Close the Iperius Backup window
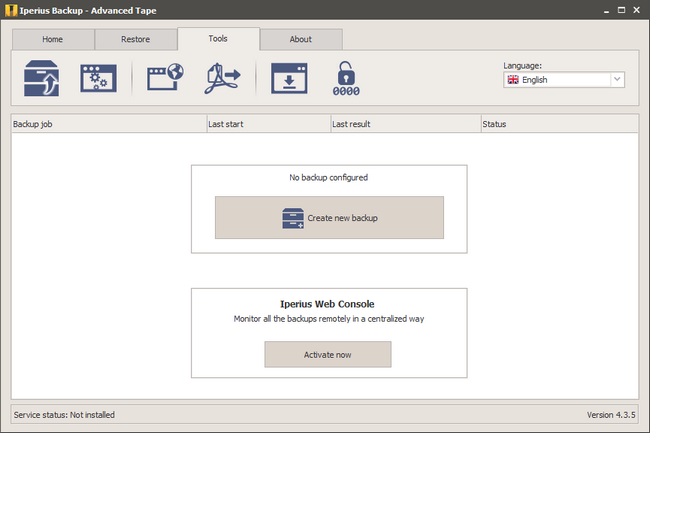Image resolution: width=691 pixels, height=518 pixels. pyautogui.click(x=636, y=10)
